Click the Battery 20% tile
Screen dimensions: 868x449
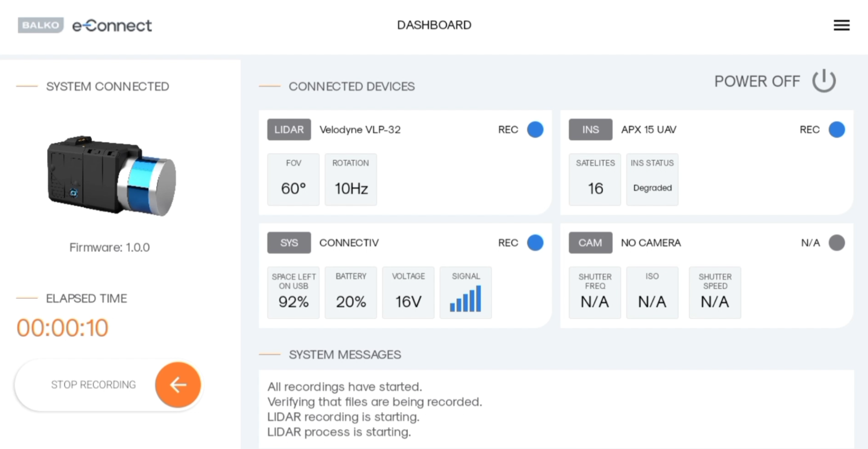coord(351,293)
